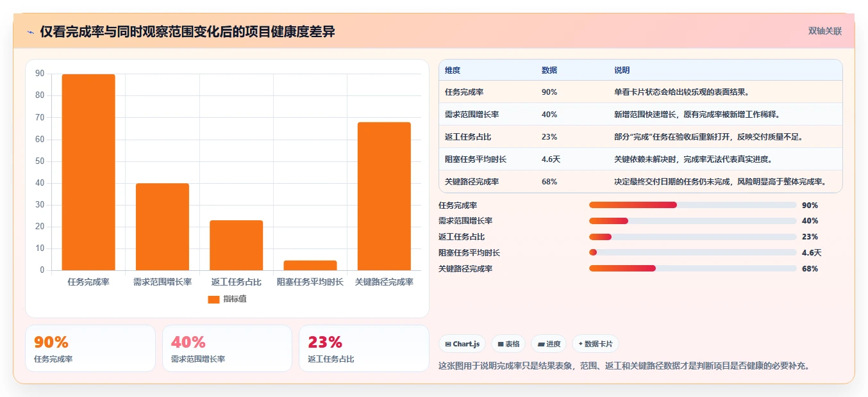Click the 阻塞任务平均时长 x-axis label under chart
This screenshot has width=868, height=397.
tap(310, 282)
